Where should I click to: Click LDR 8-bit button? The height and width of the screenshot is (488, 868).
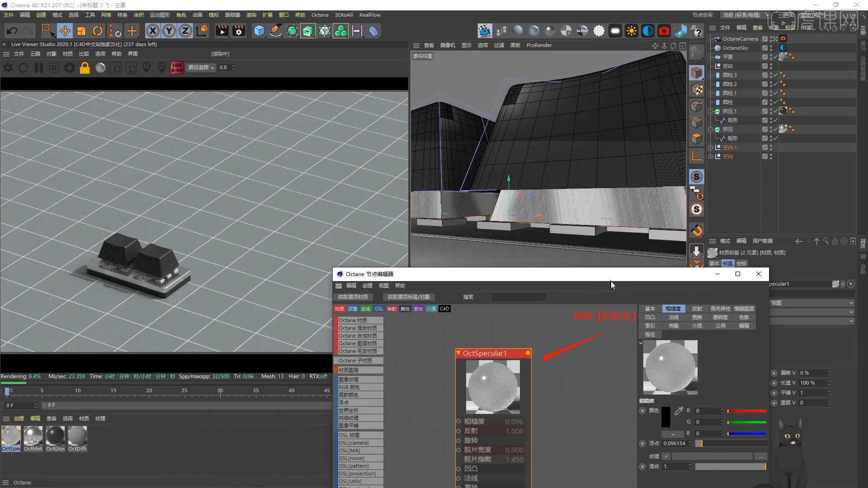pyautogui.click(x=177, y=68)
